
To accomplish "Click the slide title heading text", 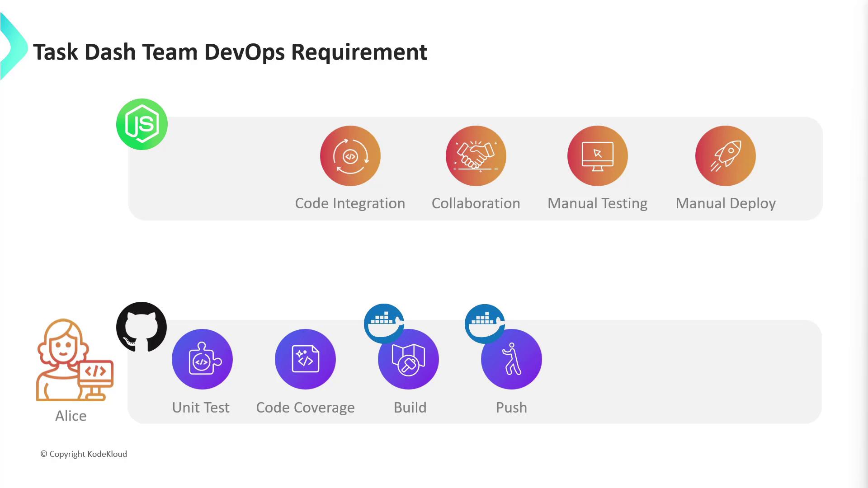I will 230,52.
